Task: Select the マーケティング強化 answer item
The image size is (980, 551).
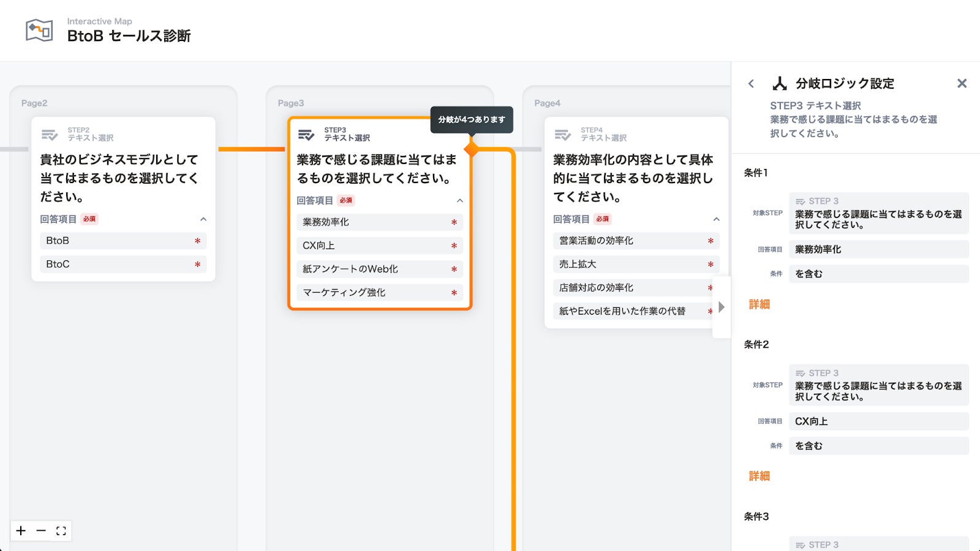Action: pos(380,293)
